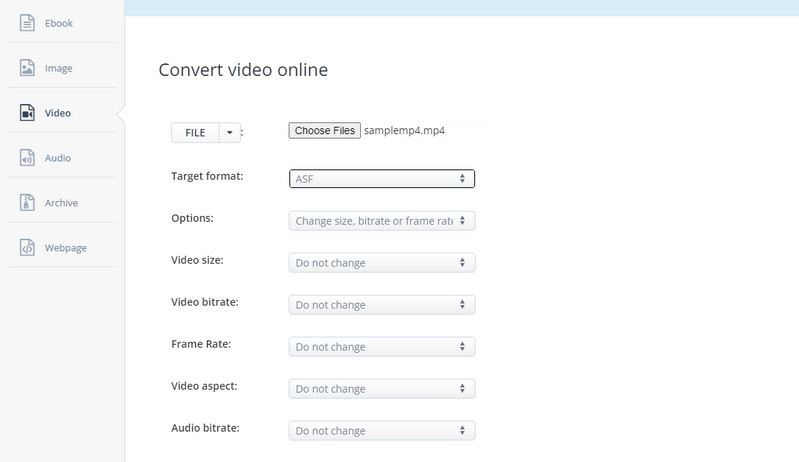Click the Audio file icon
Viewport: 799px width, 462px height.
pos(27,158)
